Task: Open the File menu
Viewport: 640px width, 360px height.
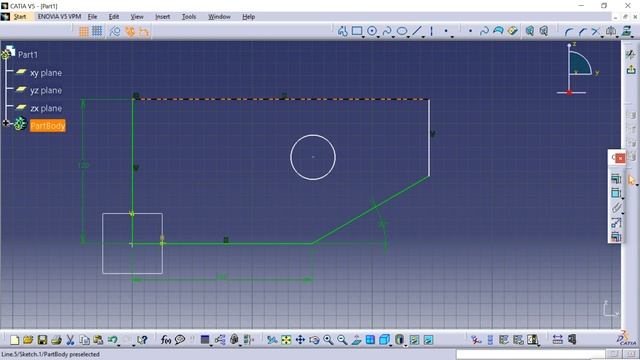Action: coord(93,17)
